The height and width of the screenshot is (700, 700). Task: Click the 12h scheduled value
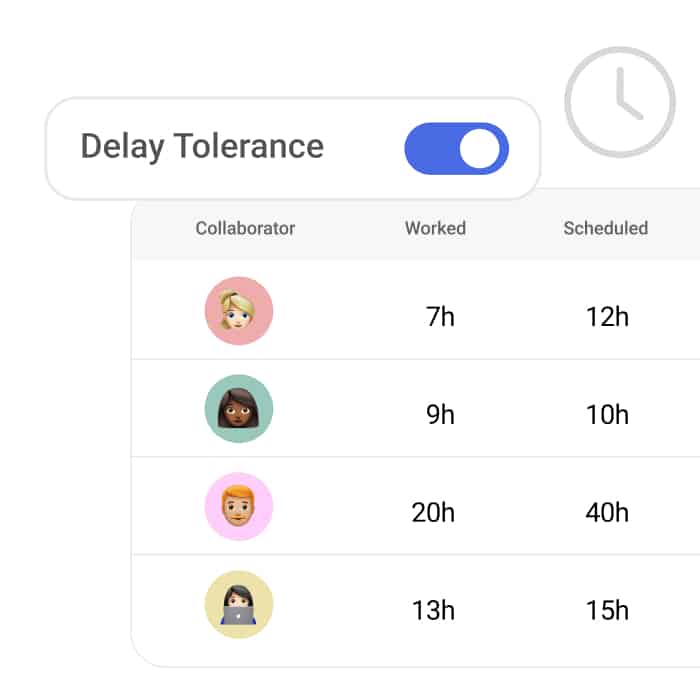pyautogui.click(x=607, y=317)
